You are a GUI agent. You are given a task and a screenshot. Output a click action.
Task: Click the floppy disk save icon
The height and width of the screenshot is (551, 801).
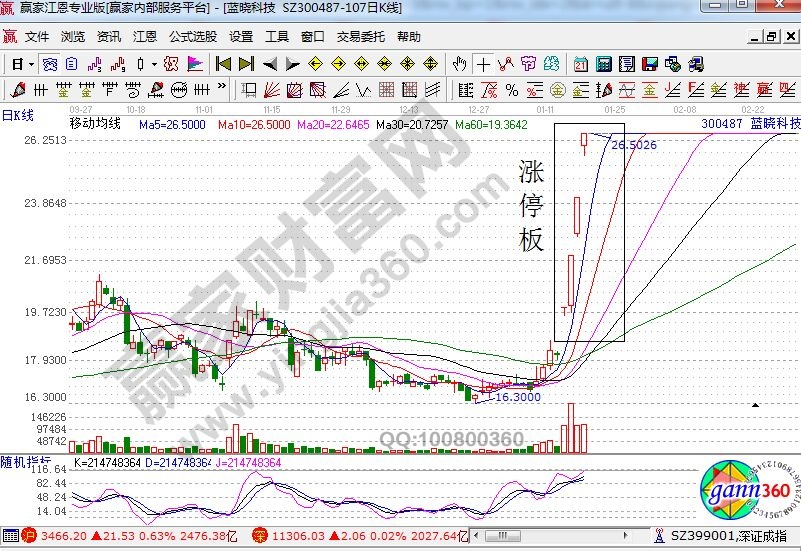[648, 64]
